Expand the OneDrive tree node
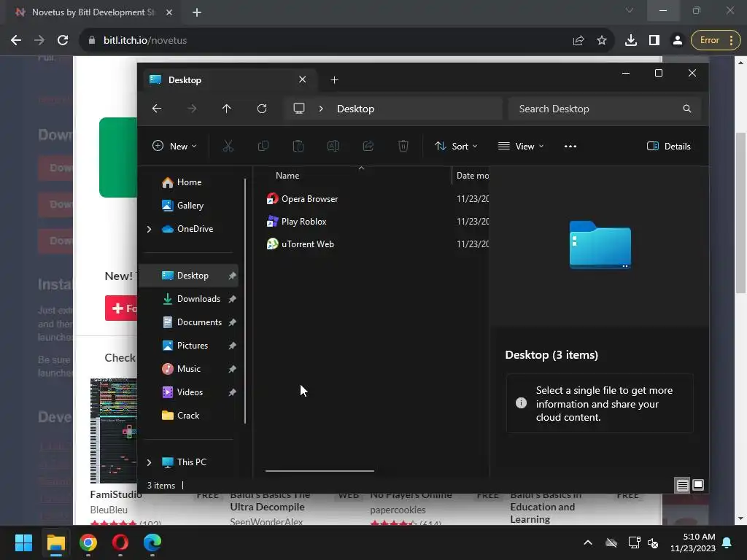This screenshot has height=560, width=747. (x=149, y=229)
